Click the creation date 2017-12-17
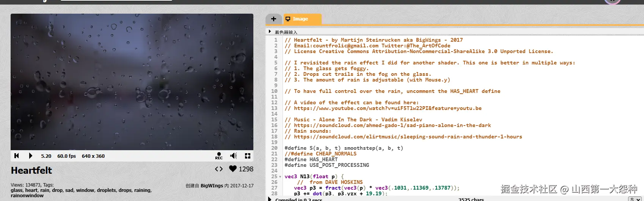Image resolution: width=644 pixels, height=201 pixels. coord(242,186)
